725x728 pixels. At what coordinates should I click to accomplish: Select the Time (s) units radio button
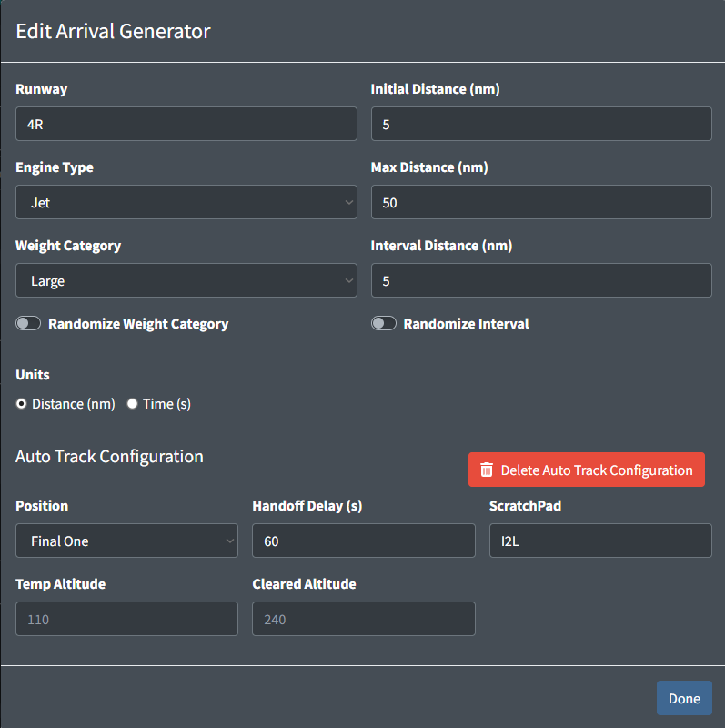132,404
